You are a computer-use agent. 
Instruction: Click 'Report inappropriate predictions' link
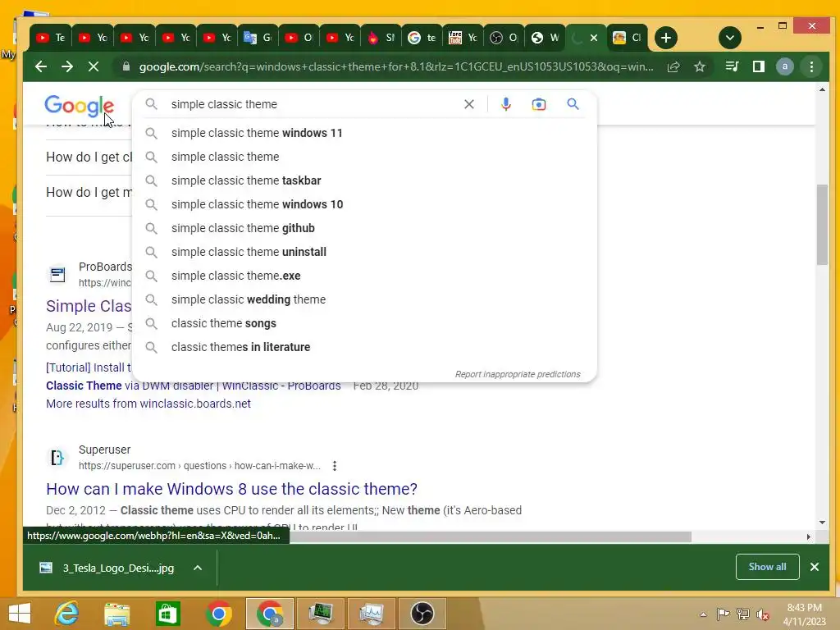click(x=518, y=374)
